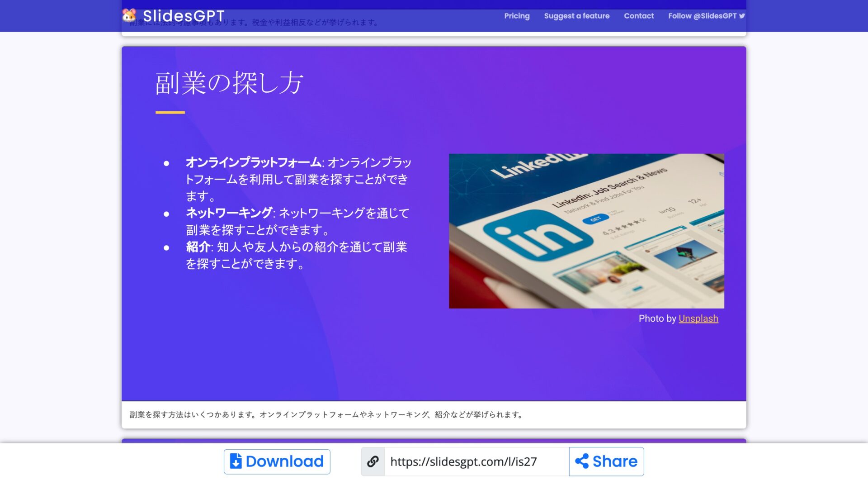Click the SlidesGPT brand name text
Screen dimensions: 868x480
pyautogui.click(x=184, y=16)
